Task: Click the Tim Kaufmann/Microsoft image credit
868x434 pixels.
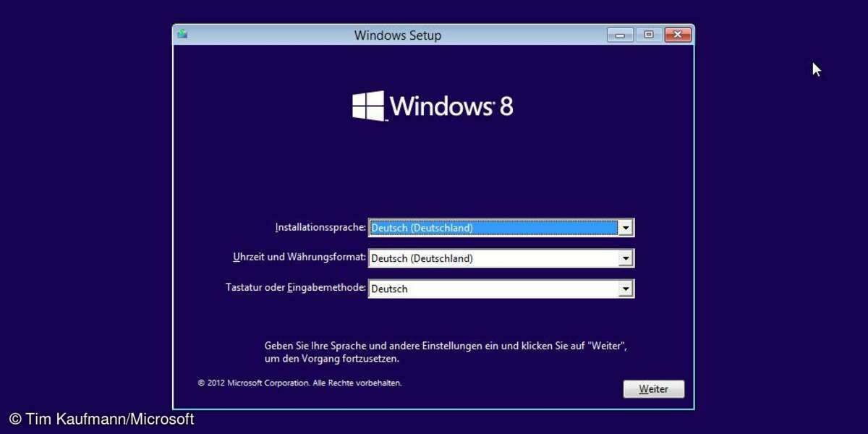Action: pyautogui.click(x=101, y=420)
